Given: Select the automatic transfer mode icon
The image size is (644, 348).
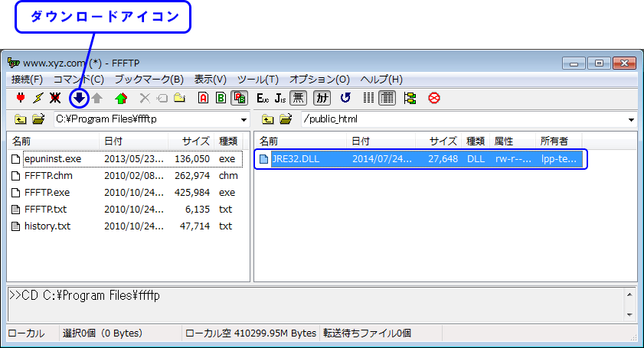Looking at the screenshot, I should 239,98.
